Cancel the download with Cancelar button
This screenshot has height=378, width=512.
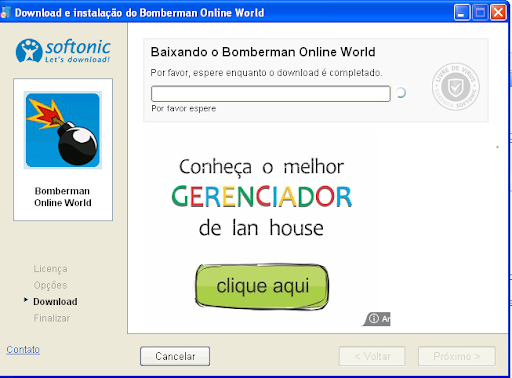(175, 356)
